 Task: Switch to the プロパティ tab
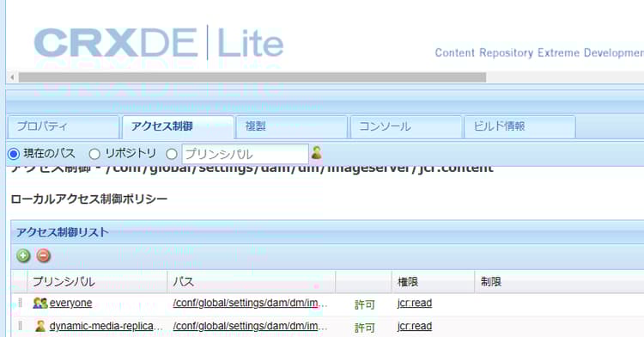64,126
